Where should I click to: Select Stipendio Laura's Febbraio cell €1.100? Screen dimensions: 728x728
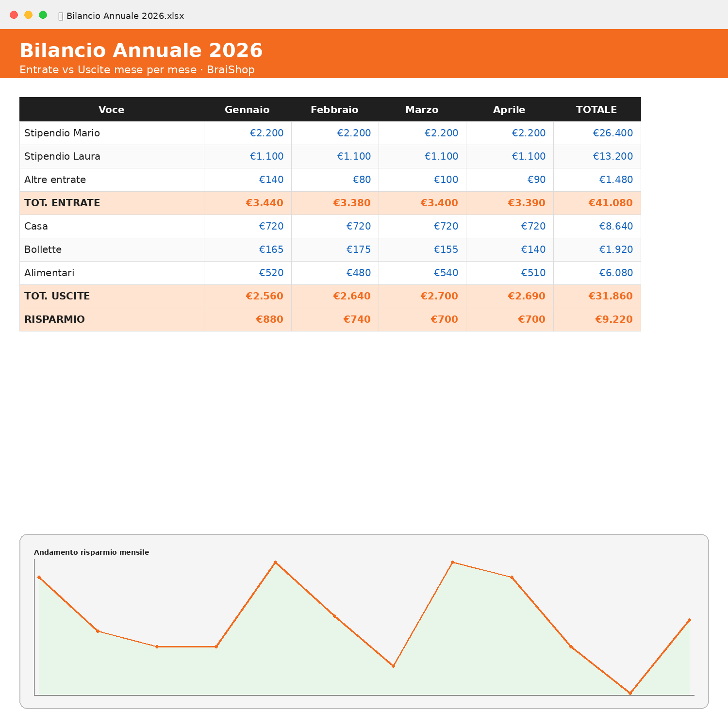335,156
